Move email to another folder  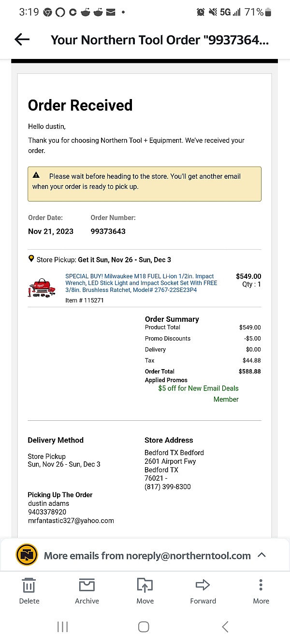click(145, 591)
